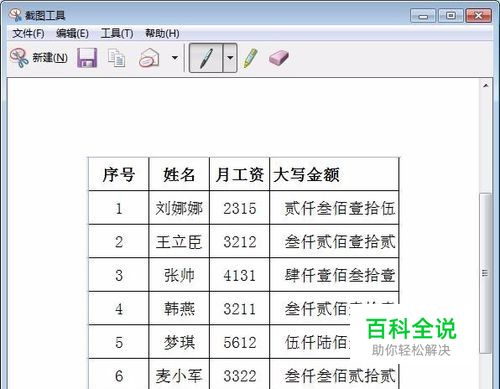The height and width of the screenshot is (389, 500).
Task: Click the salary cell 3211
Action: (239, 309)
